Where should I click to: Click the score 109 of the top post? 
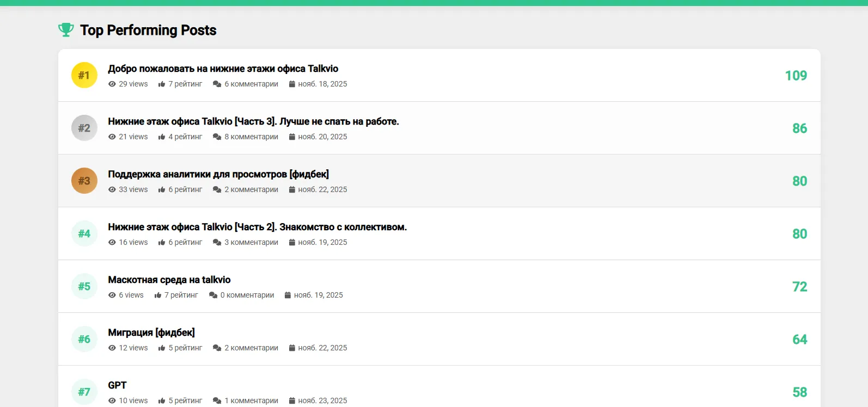point(796,75)
